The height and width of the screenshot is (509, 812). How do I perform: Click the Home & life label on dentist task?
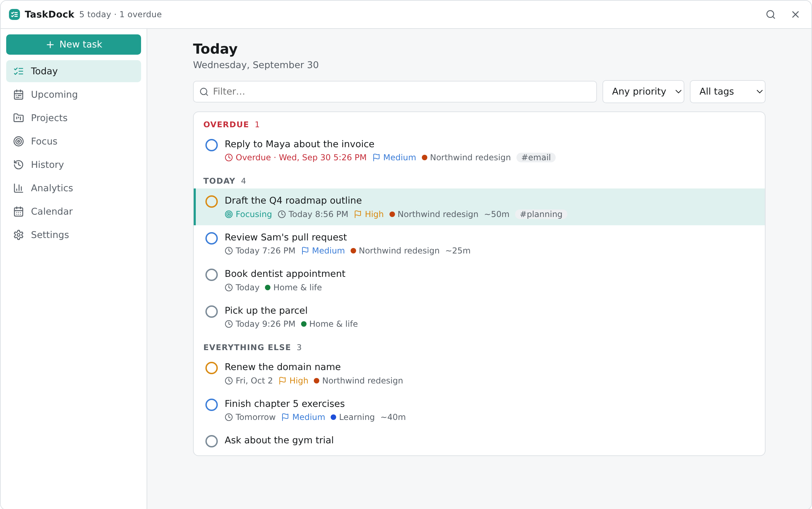tap(298, 288)
